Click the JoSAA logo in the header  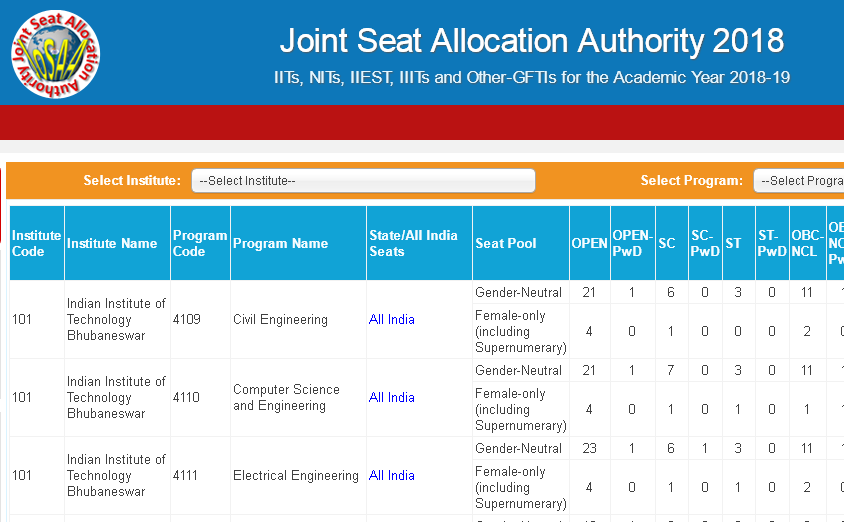tap(56, 52)
